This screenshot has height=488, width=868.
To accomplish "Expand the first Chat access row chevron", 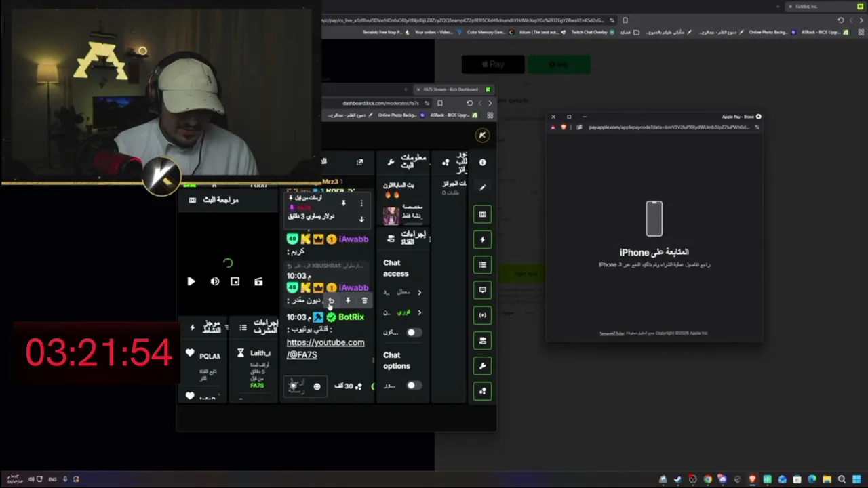I will (x=419, y=293).
